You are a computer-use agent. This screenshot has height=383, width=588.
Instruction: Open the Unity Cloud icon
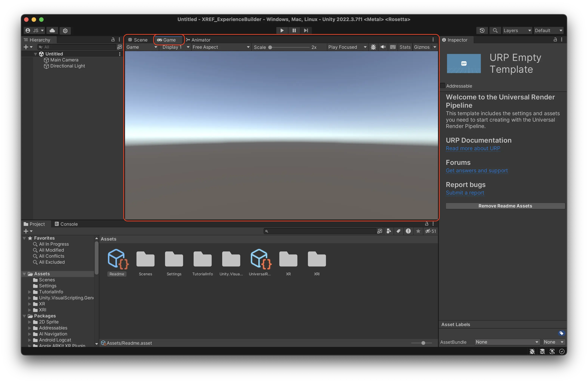pos(52,30)
